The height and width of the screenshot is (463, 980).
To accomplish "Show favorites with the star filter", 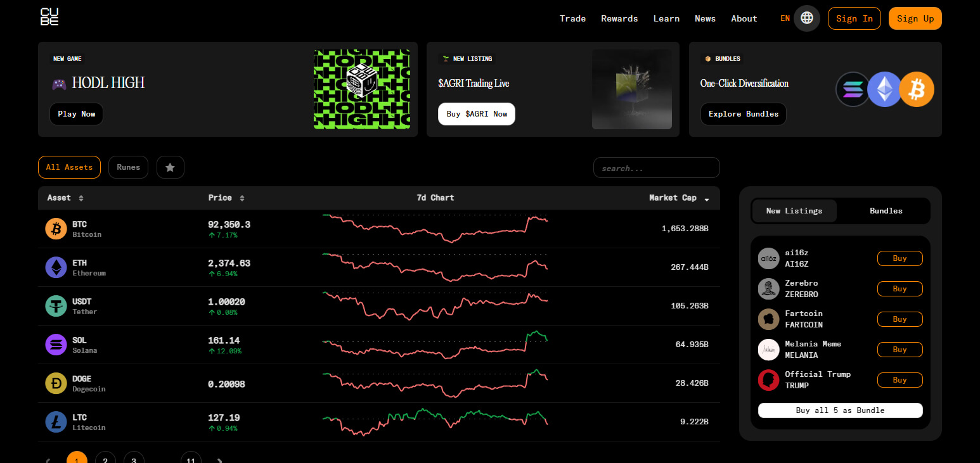I will pos(170,167).
